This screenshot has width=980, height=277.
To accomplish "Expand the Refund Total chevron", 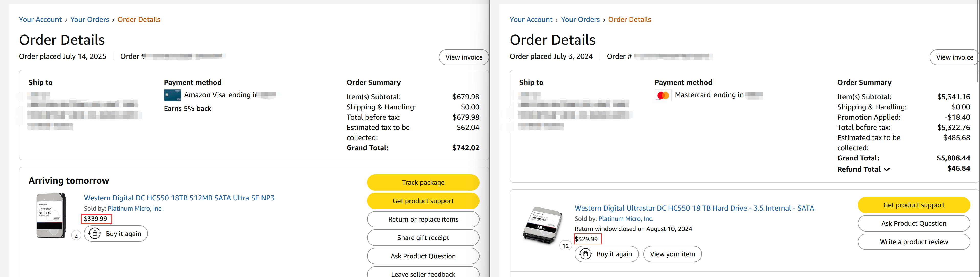I will [x=887, y=170].
